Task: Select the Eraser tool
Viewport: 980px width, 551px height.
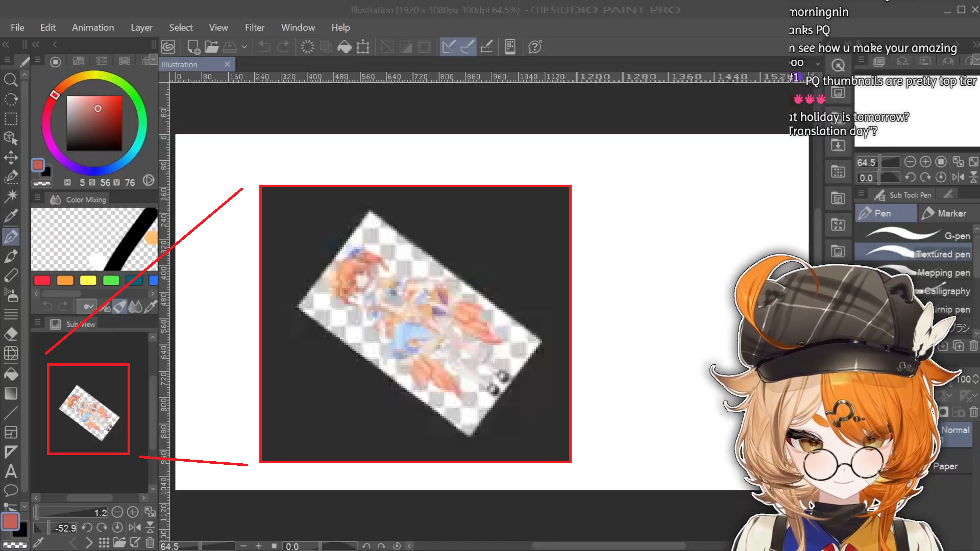Action: tap(11, 334)
